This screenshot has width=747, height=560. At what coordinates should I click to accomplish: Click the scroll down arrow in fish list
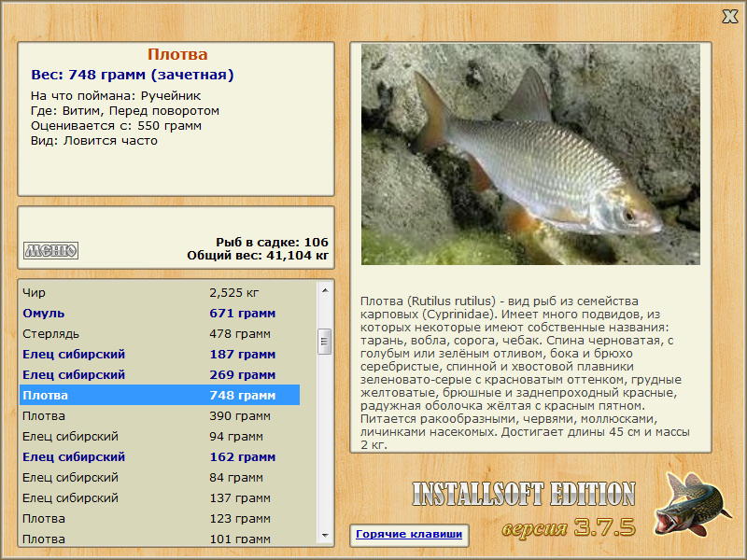tap(325, 536)
